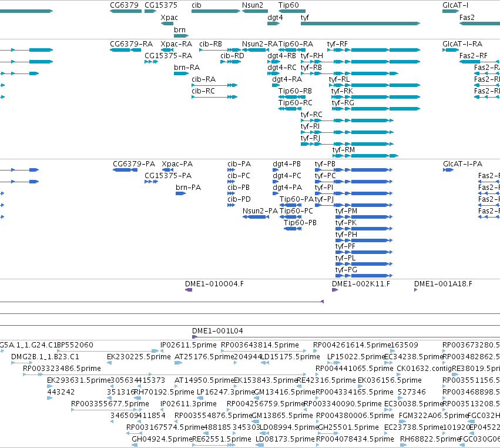Select transcript cib-RC

214,97
